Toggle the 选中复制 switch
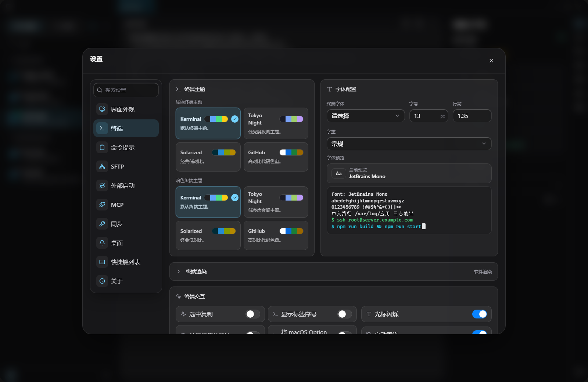The width and height of the screenshot is (588, 382). (x=253, y=314)
